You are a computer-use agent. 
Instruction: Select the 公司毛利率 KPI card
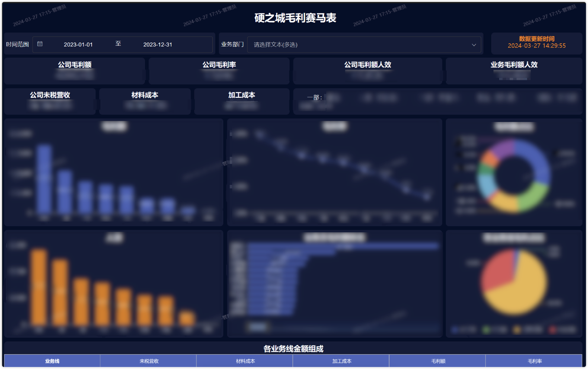pyautogui.click(x=219, y=71)
